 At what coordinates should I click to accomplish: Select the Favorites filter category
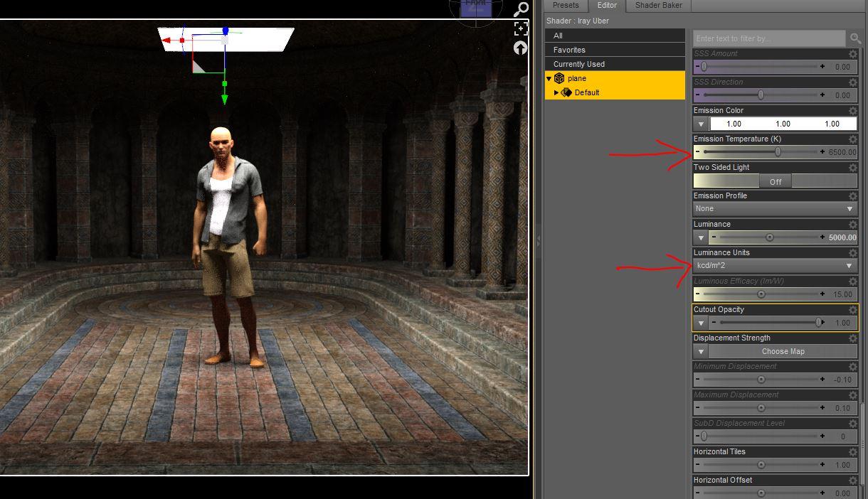click(x=615, y=50)
